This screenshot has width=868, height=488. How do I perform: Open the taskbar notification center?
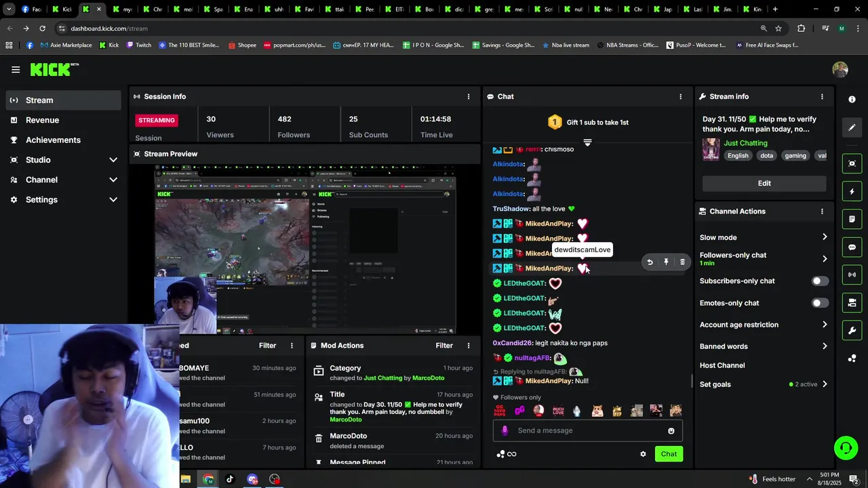click(854, 479)
